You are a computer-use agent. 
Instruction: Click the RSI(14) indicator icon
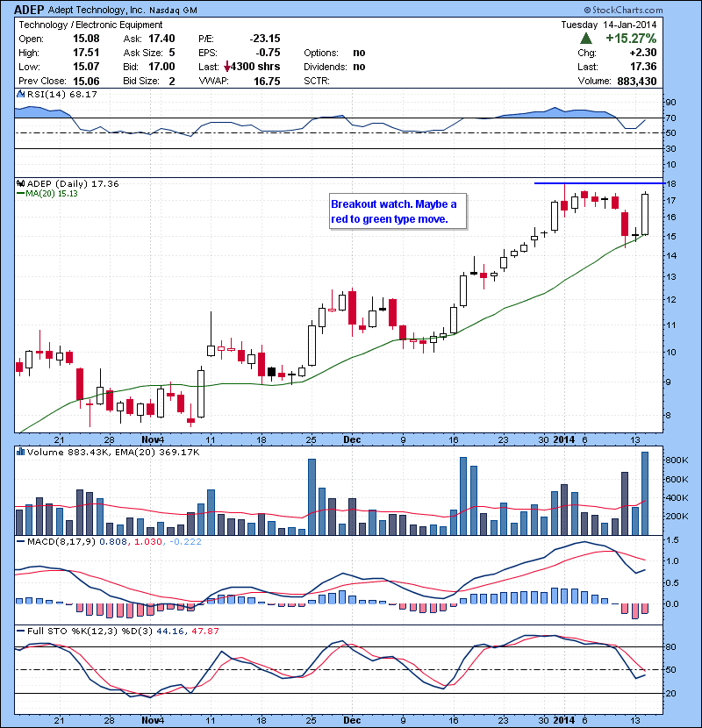coord(20,94)
